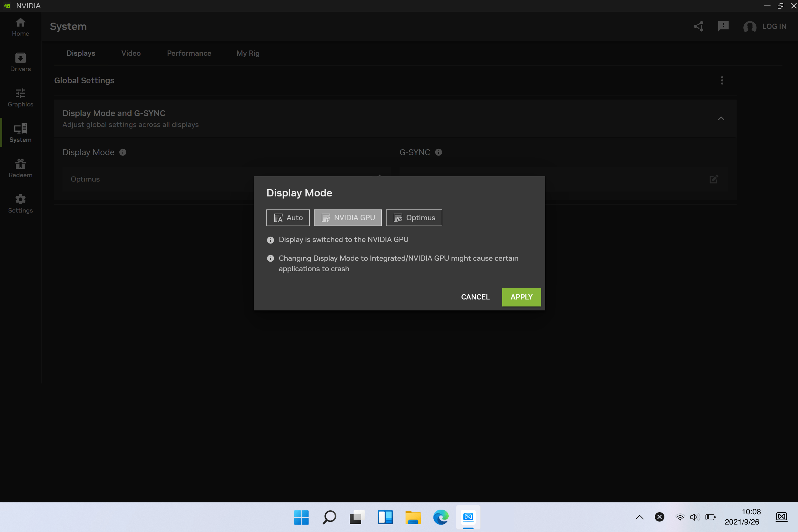The image size is (798, 532).
Task: Open Task View in taskbar
Action: tap(357, 517)
